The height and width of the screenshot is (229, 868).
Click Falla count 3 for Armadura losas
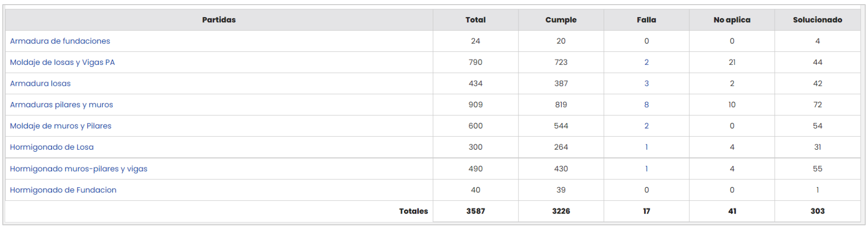(x=646, y=83)
